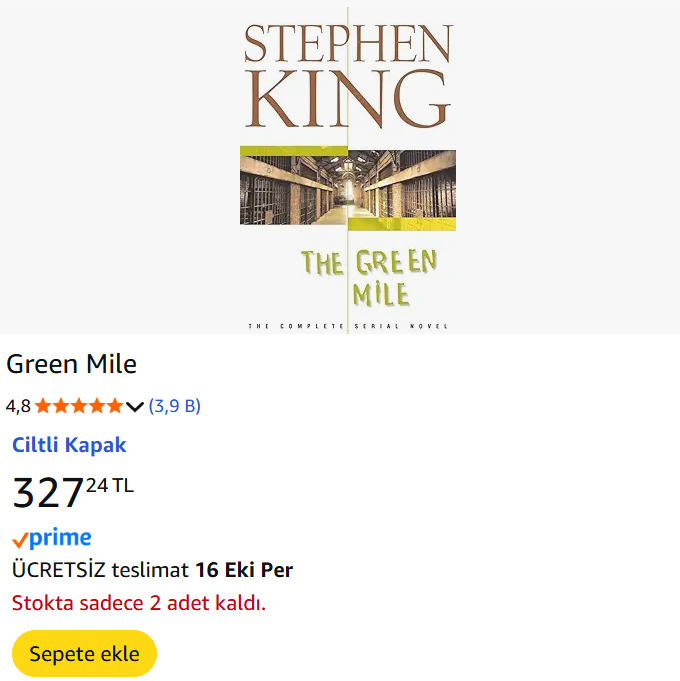Click the Stokta sadece 2 adet kaldı notice
The height and width of the screenshot is (681, 680).
[x=139, y=603]
